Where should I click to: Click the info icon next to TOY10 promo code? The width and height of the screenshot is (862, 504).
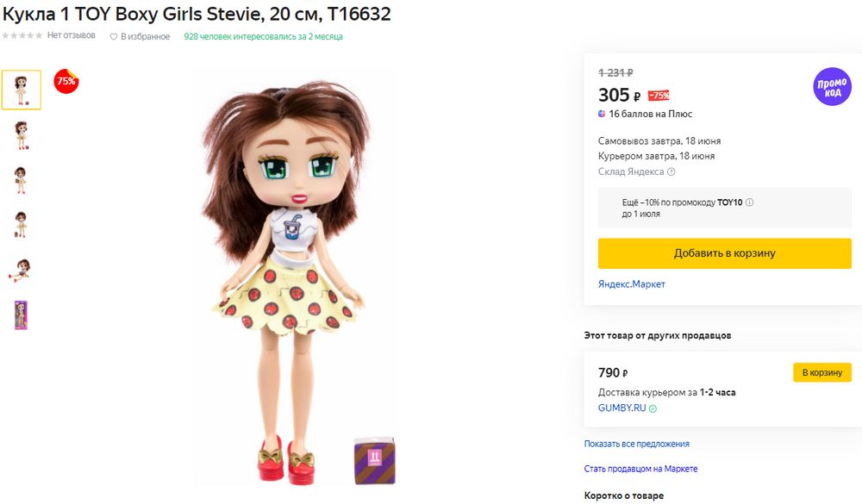click(x=750, y=202)
